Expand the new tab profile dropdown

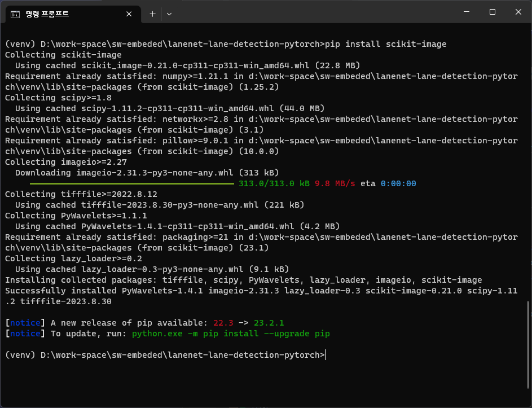169,14
